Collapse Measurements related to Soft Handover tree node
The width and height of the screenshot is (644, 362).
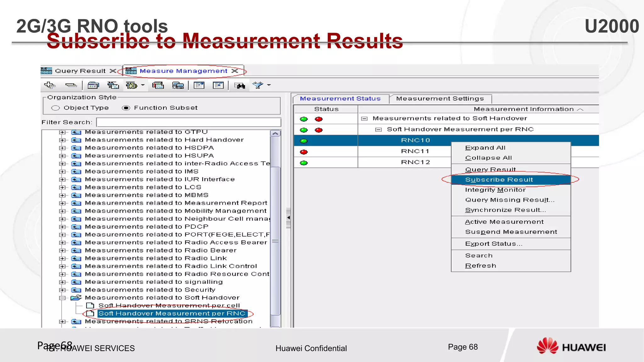tap(62, 298)
